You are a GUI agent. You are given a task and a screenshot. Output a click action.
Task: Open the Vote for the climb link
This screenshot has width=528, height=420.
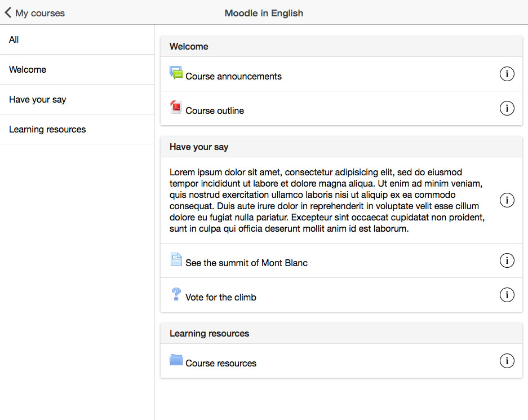tap(221, 298)
